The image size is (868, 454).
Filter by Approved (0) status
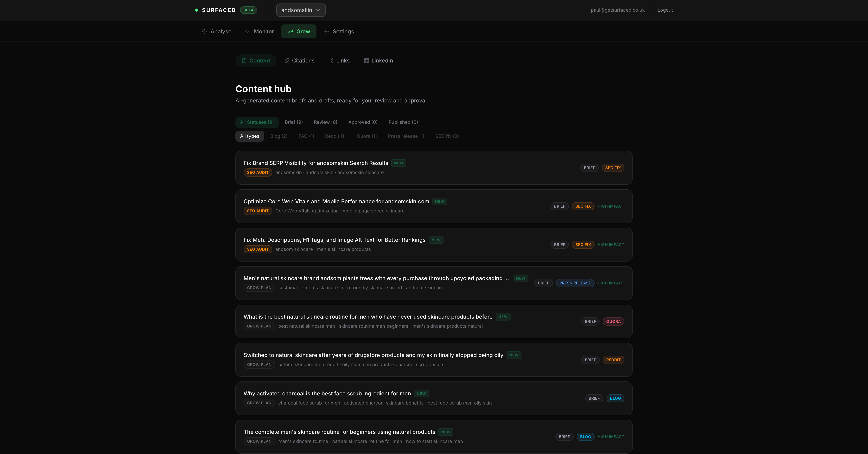363,122
